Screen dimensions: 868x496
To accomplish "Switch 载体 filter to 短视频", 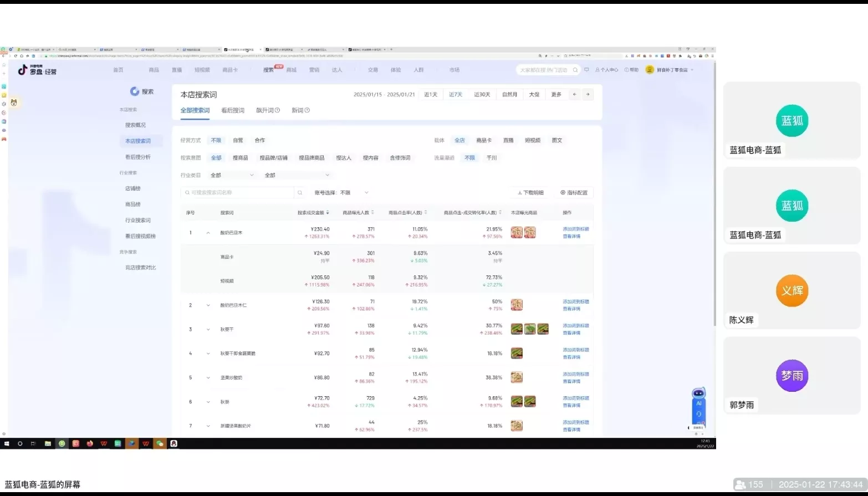I will click(532, 140).
